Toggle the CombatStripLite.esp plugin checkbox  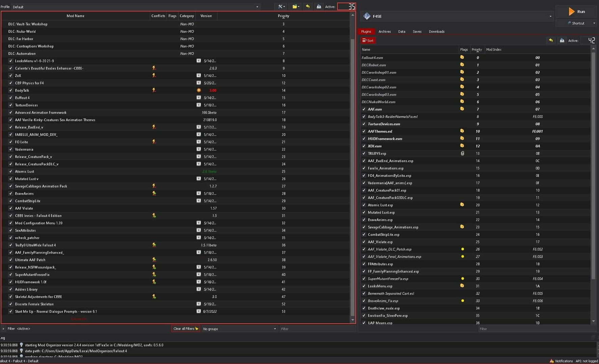coord(364,235)
